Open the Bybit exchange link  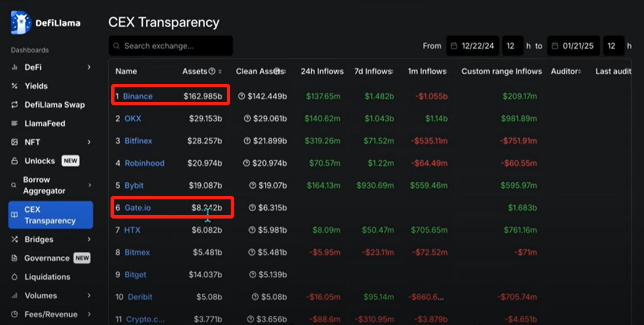click(x=134, y=186)
